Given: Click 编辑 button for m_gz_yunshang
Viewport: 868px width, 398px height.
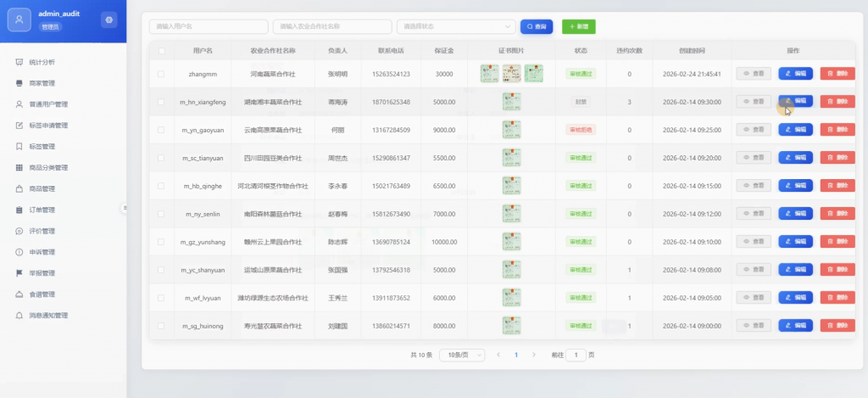Looking at the screenshot, I should pyautogui.click(x=795, y=242).
